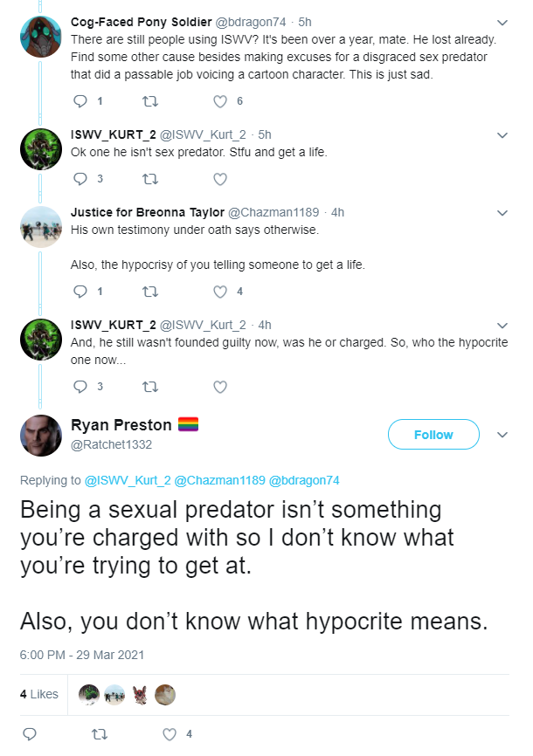The image size is (533, 756).
Task: Like ISWV_KURT_2's hypocrite tweet
Action: click(x=220, y=387)
